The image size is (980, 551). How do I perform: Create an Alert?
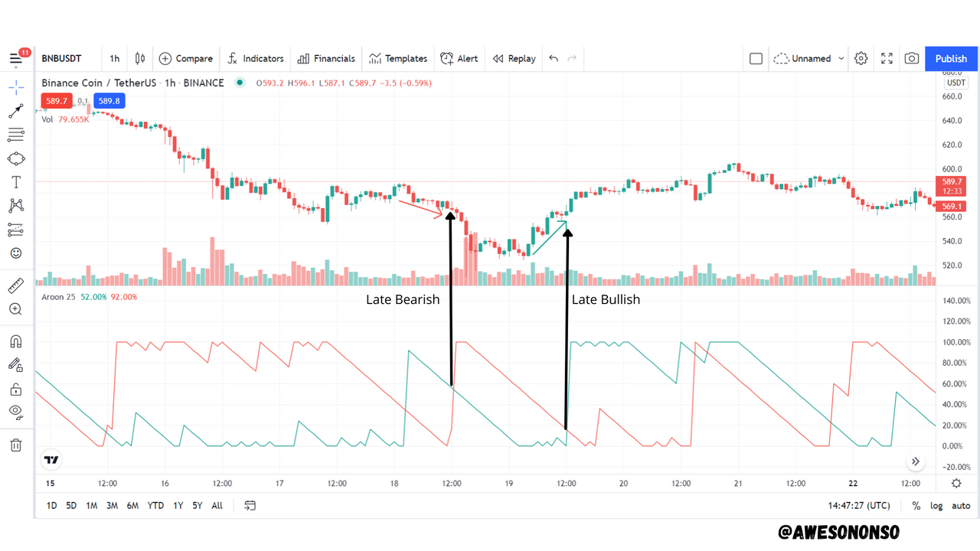(x=459, y=59)
